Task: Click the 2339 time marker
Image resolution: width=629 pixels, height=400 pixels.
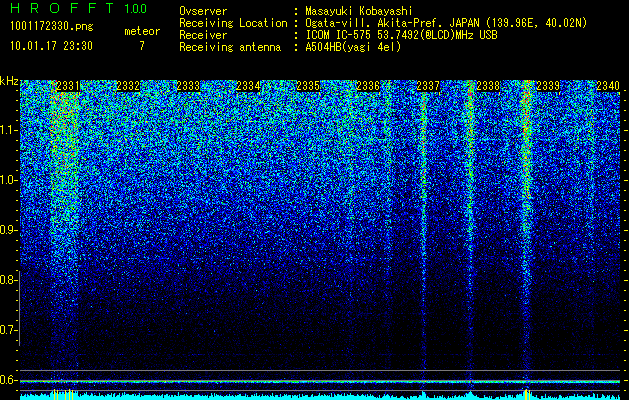Action: [x=548, y=86]
